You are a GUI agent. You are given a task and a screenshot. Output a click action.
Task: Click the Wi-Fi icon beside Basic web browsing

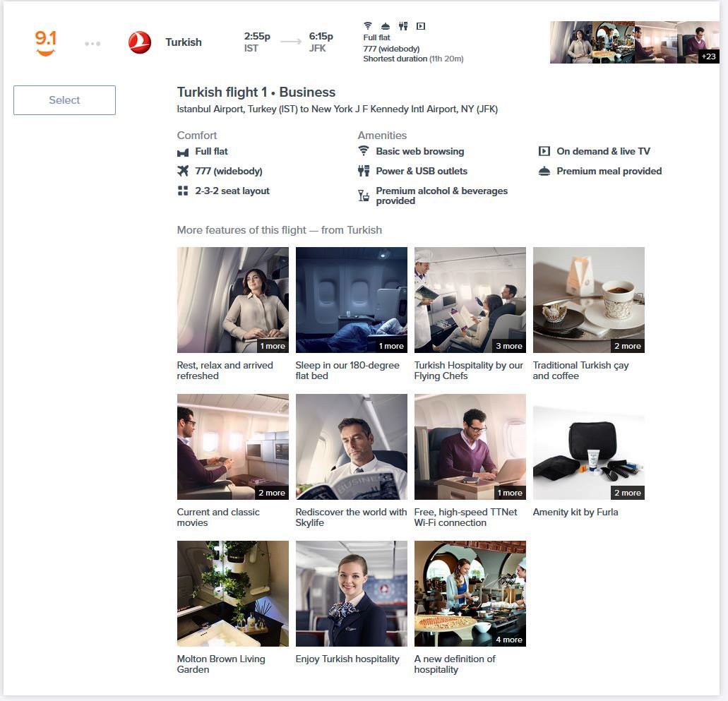(364, 151)
